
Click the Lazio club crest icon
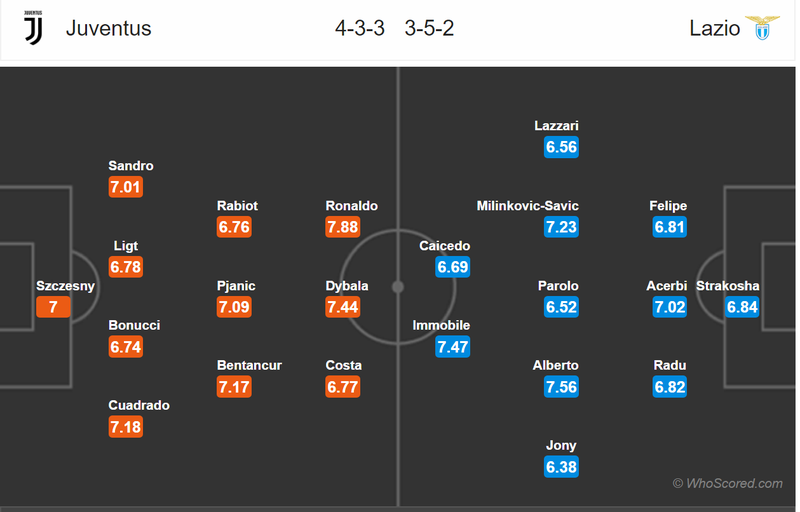click(x=763, y=28)
